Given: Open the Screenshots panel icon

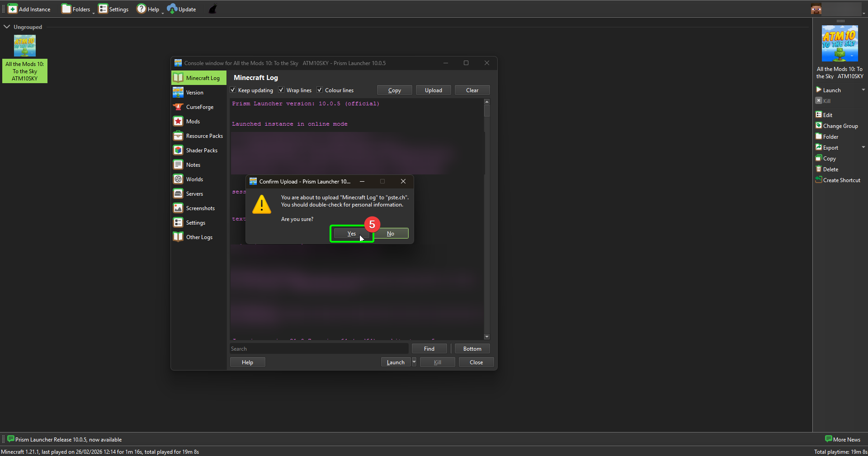Looking at the screenshot, I should click(178, 208).
